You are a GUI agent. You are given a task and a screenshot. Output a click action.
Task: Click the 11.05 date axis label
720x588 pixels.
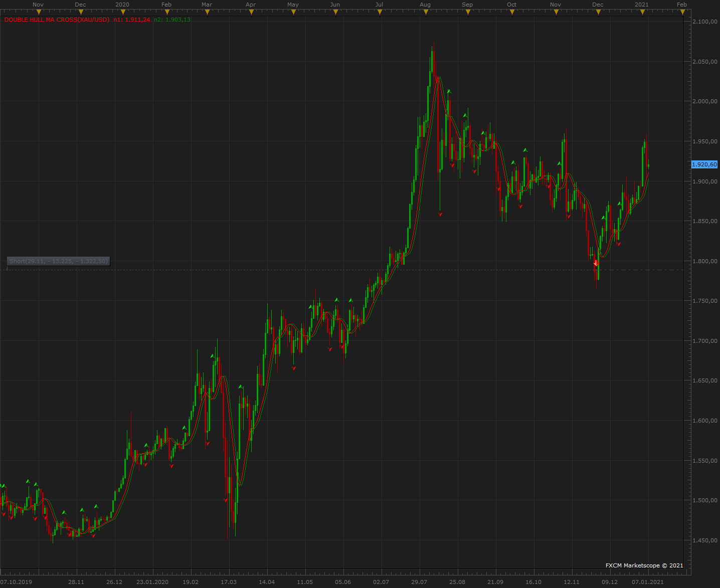pyautogui.click(x=305, y=582)
